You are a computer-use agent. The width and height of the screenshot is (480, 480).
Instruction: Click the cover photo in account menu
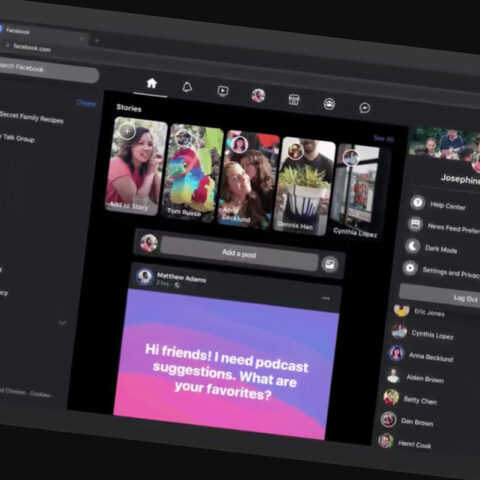444,143
